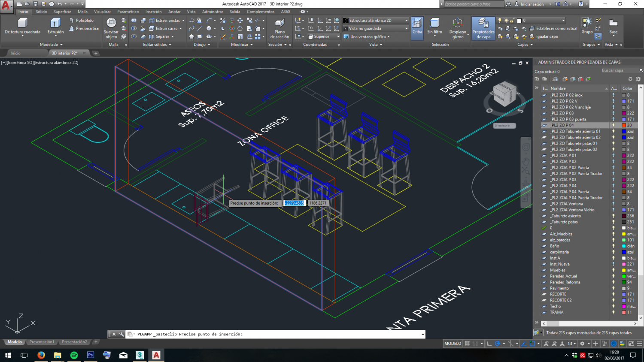Click the refresh icon in layer panel
Image resolution: width=644 pixels, height=362 pixels.
pos(630,79)
